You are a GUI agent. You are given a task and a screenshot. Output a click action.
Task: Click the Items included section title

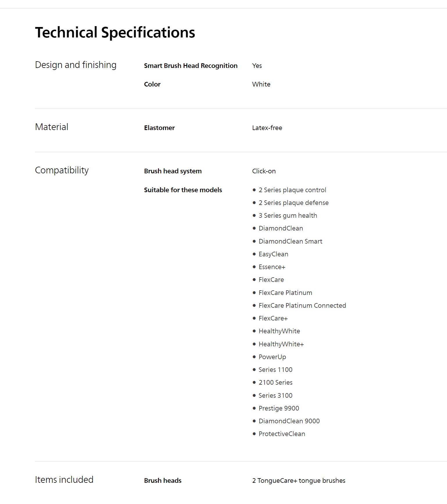(64, 480)
